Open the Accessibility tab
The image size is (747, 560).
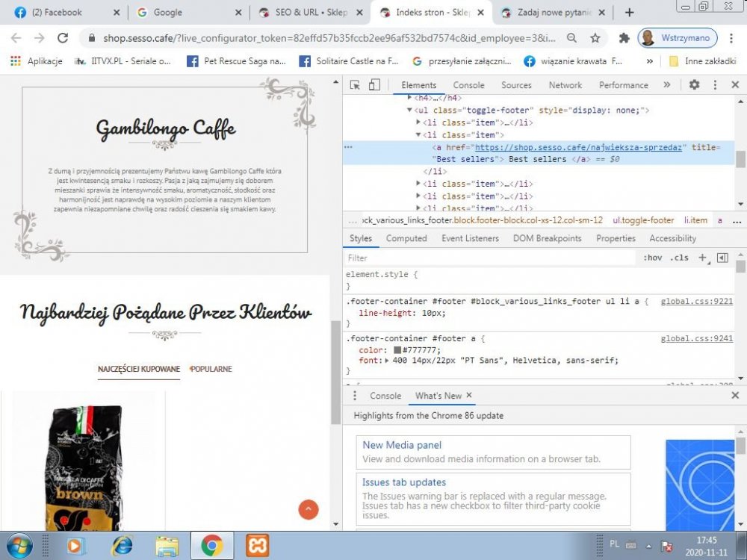coord(673,239)
